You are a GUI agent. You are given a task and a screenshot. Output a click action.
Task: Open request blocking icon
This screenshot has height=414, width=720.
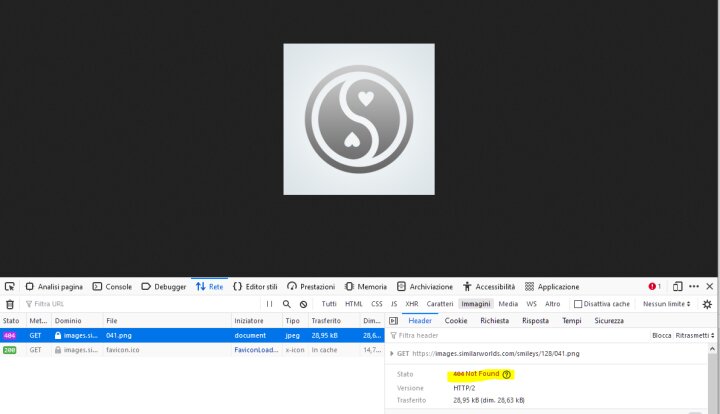click(303, 304)
